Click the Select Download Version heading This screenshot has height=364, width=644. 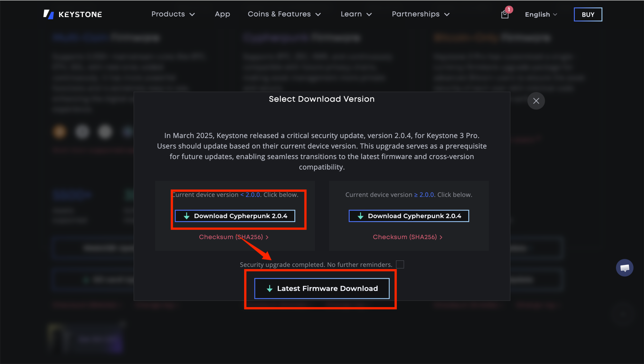pos(321,99)
